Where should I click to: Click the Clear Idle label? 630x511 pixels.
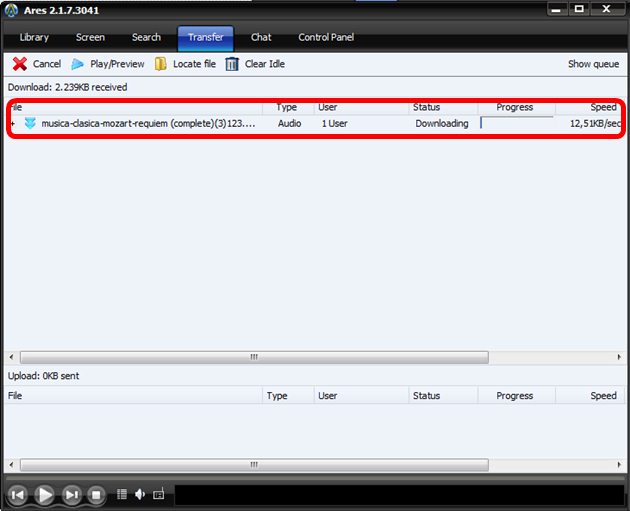pyautogui.click(x=265, y=64)
